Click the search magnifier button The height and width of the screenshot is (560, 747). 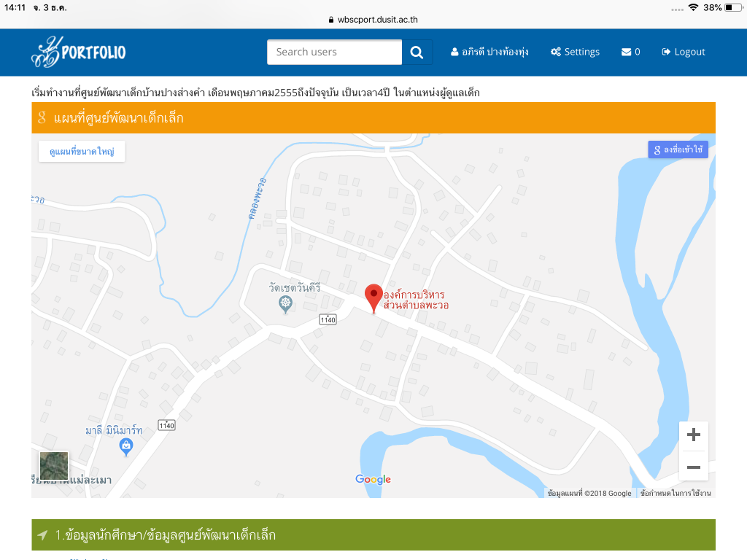coord(417,52)
